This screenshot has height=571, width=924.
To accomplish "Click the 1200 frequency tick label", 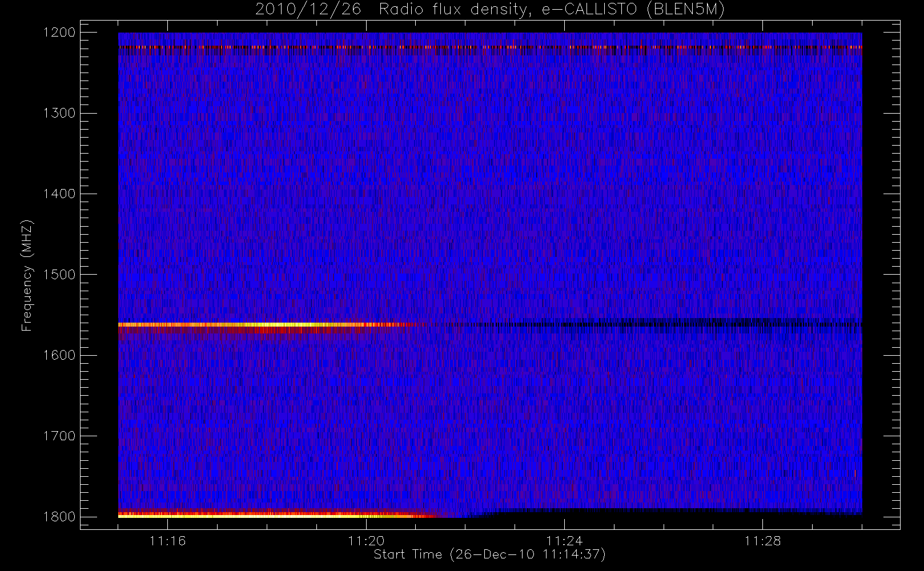I will tap(59, 33).
